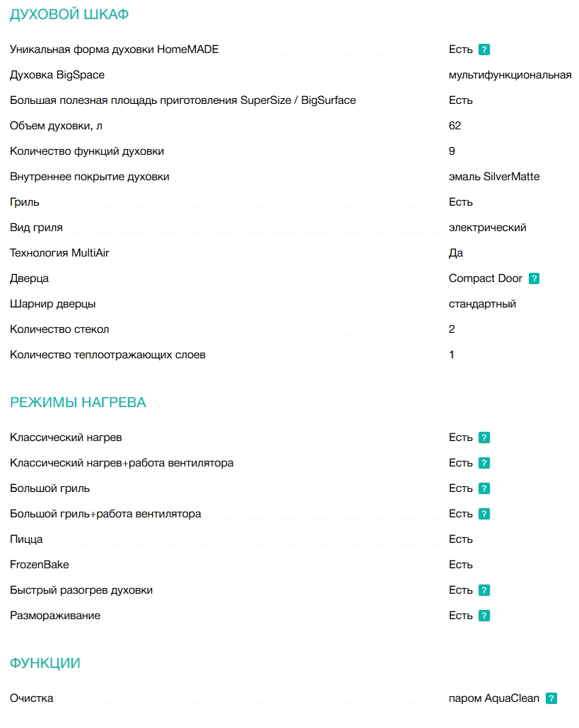
Task: Click the мультифункциональная value text
Action: [510, 75]
